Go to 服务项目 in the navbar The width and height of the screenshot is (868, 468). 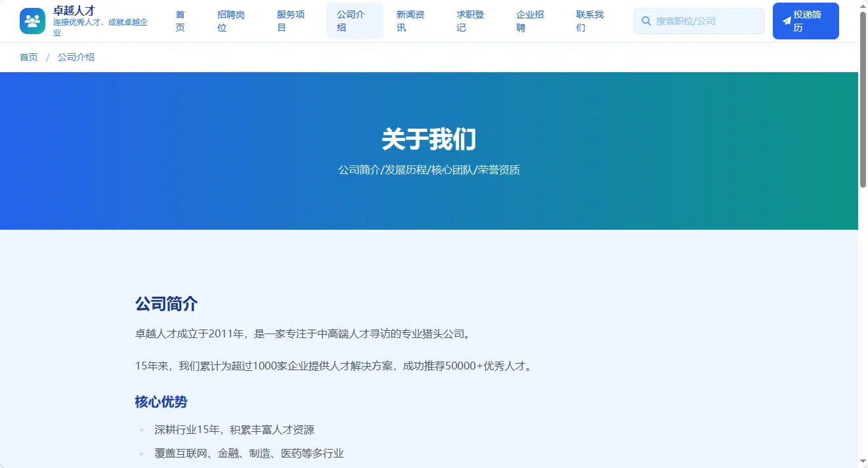pos(291,21)
